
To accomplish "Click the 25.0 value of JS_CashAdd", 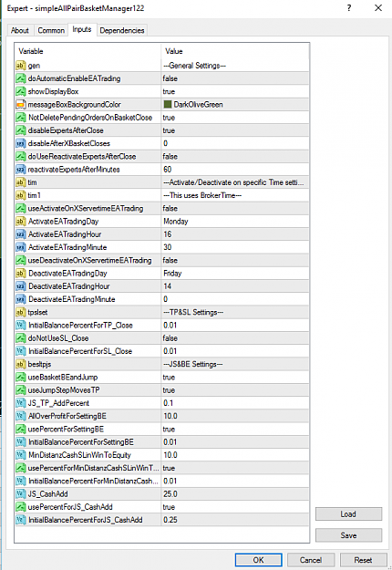I will tap(235, 494).
